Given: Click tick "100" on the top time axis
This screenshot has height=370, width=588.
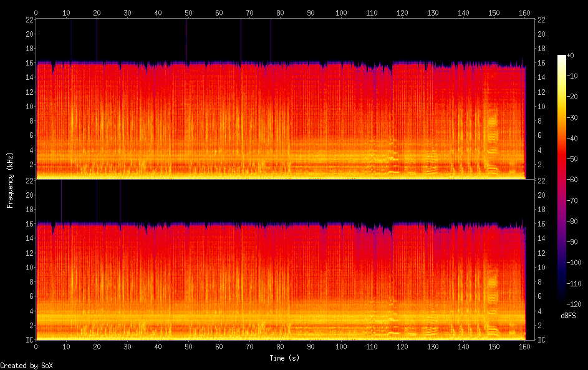Looking at the screenshot, I should tap(341, 12).
